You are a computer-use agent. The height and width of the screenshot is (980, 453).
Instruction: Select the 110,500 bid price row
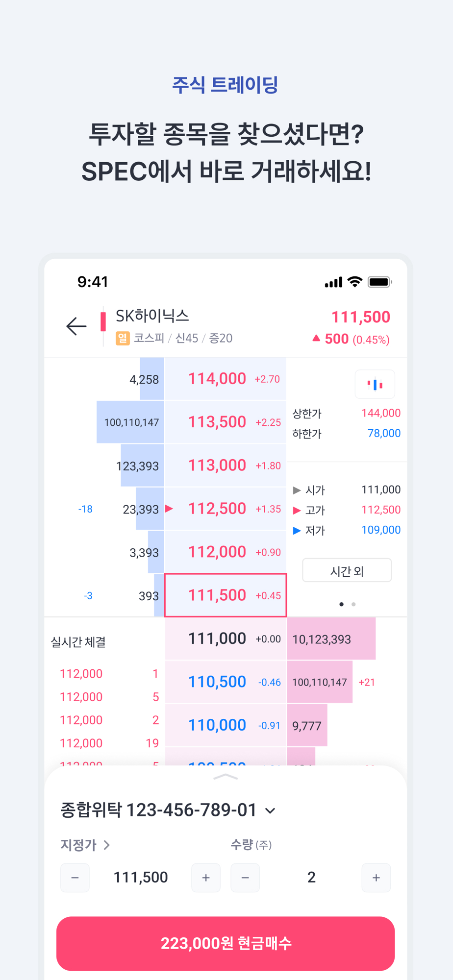pyautogui.click(x=226, y=682)
